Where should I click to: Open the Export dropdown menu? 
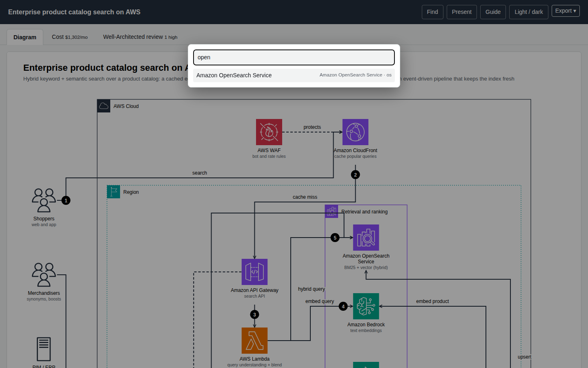[566, 11]
